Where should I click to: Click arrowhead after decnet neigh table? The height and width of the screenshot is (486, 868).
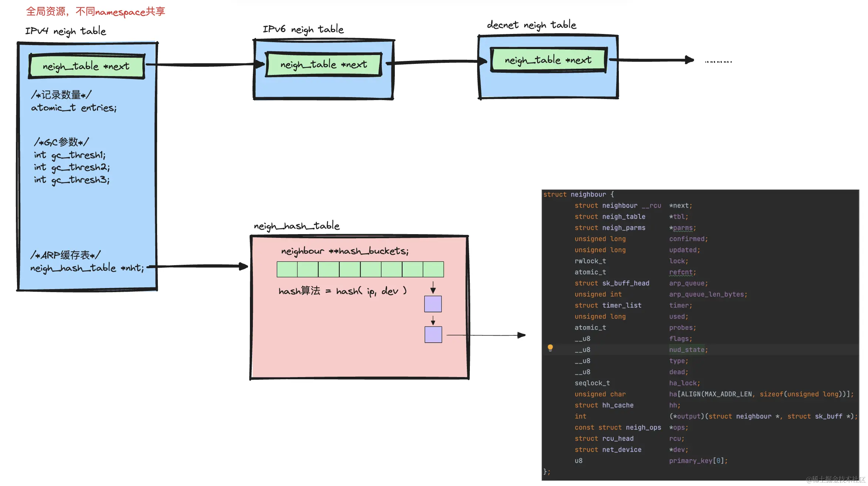pyautogui.click(x=689, y=60)
